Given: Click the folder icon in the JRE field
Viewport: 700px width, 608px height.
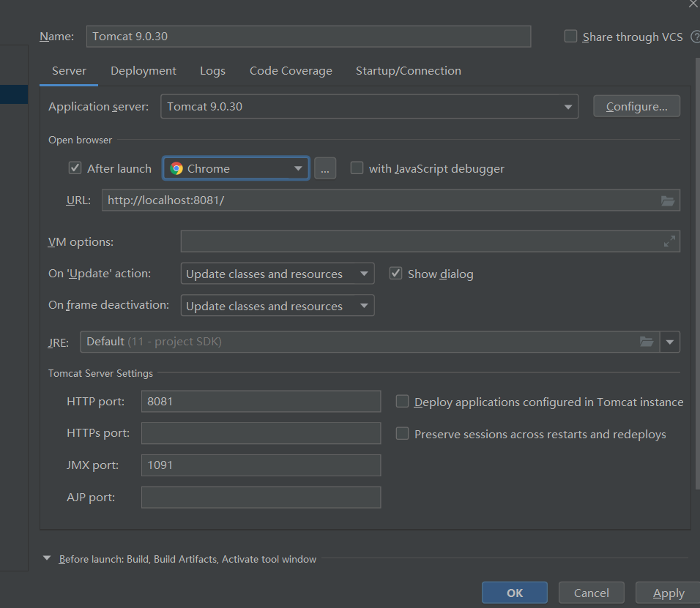Looking at the screenshot, I should point(647,342).
